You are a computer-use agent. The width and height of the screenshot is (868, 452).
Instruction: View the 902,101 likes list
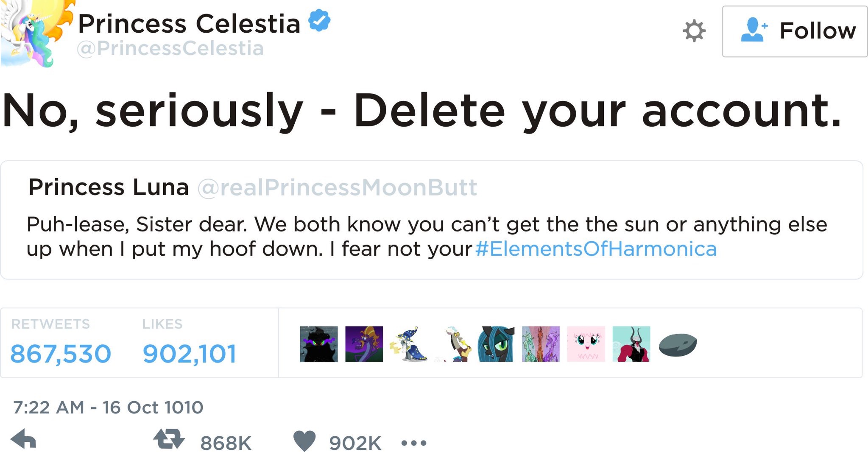[x=189, y=354]
